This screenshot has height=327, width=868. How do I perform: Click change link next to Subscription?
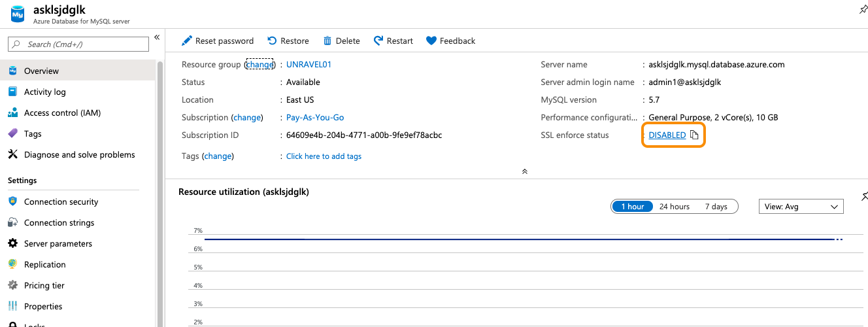click(247, 118)
